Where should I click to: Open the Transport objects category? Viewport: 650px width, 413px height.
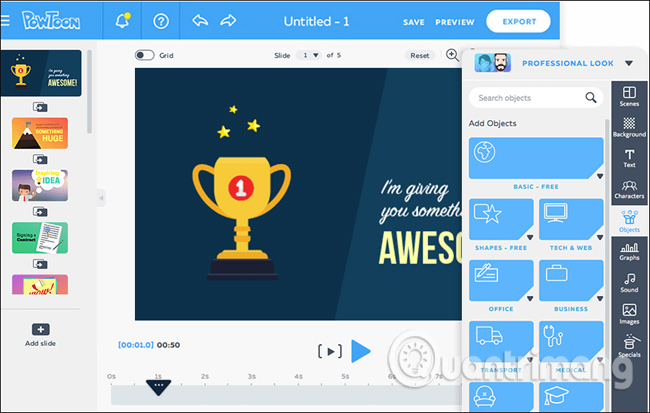501,341
